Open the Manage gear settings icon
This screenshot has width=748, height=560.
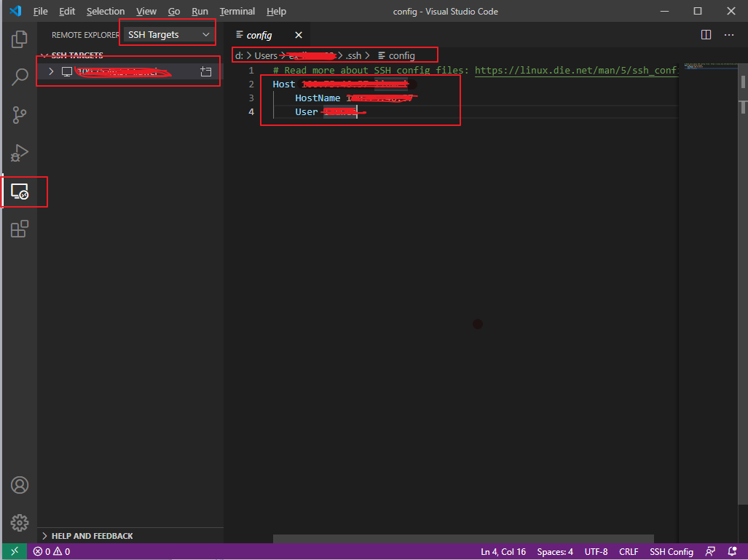click(x=20, y=523)
